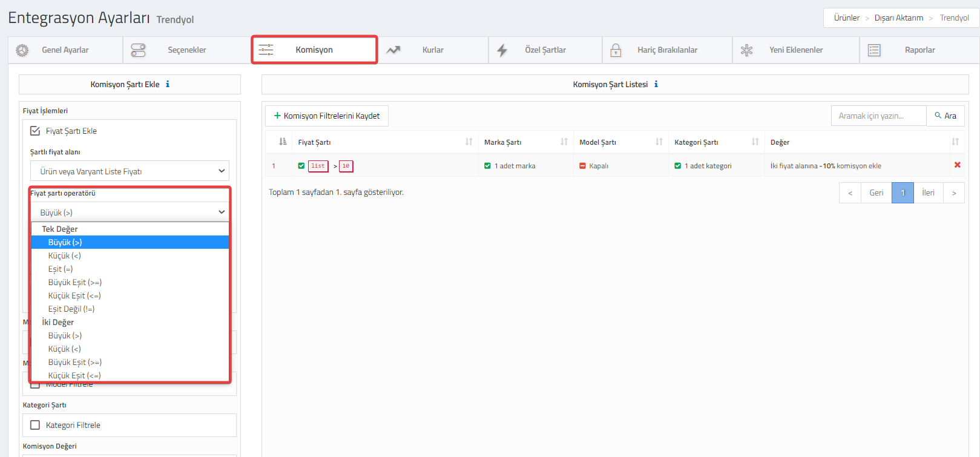Image resolution: width=980 pixels, height=457 pixels.
Task: Click the Ürünler breadcrumb link
Action: tap(846, 18)
